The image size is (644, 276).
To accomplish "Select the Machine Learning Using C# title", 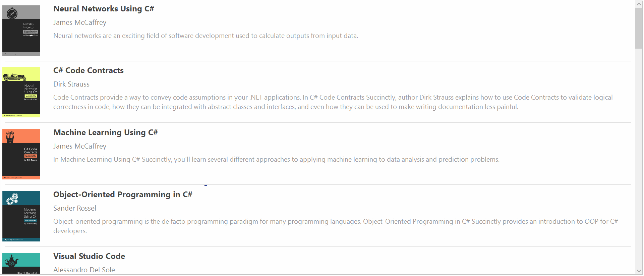I will (x=105, y=132).
